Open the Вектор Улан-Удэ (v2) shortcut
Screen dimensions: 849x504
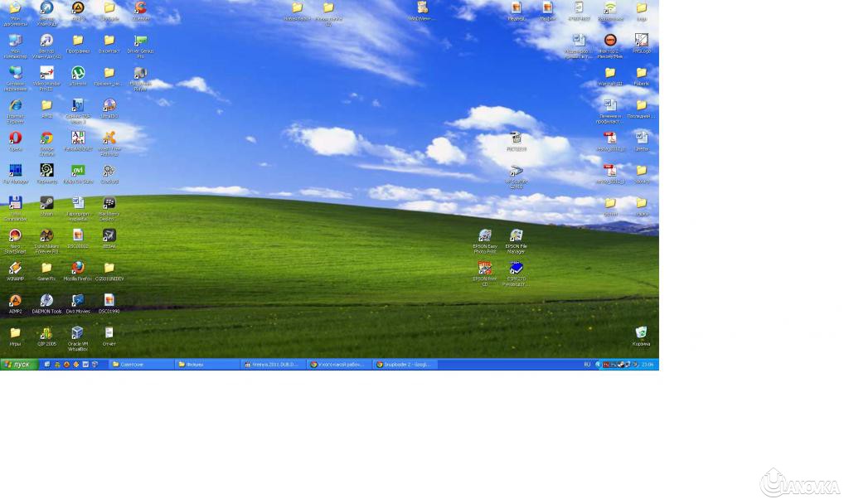pos(46,46)
